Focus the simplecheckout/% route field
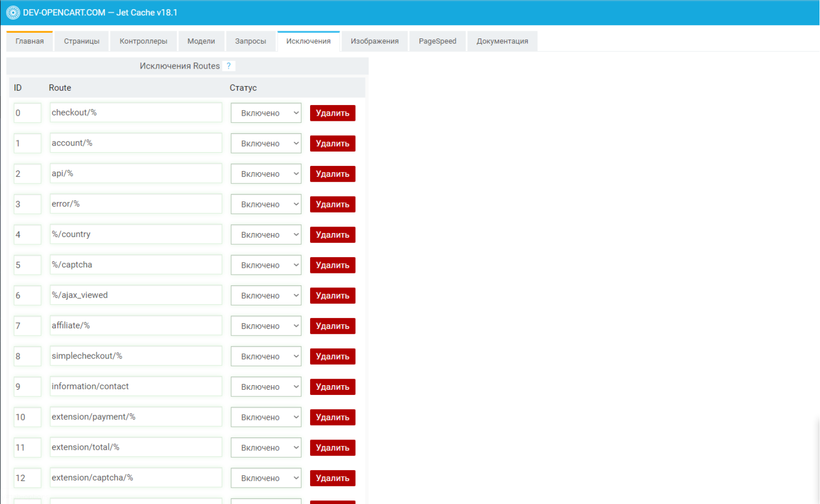 (136, 356)
